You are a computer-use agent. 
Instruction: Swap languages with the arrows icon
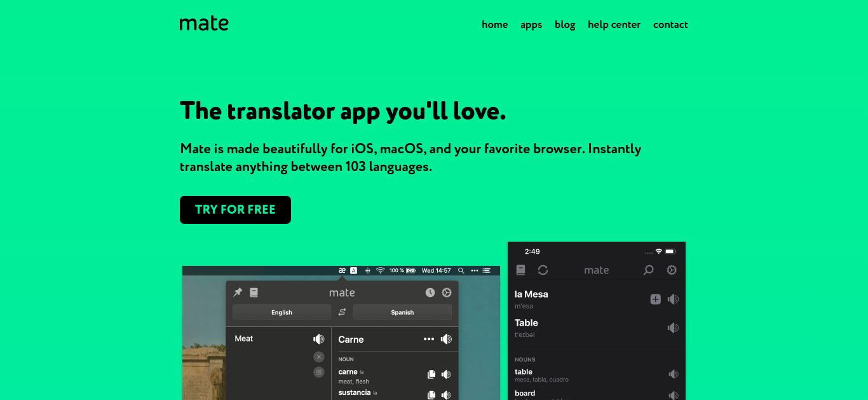(x=342, y=312)
